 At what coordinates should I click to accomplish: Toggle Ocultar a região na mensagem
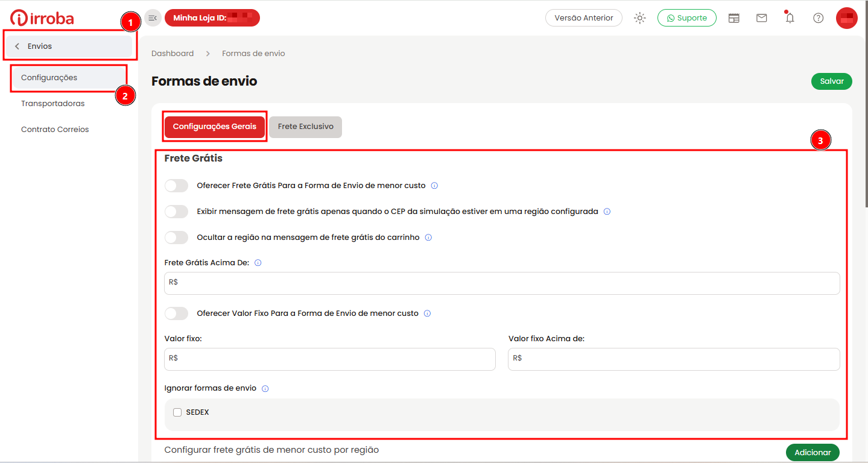tap(177, 238)
